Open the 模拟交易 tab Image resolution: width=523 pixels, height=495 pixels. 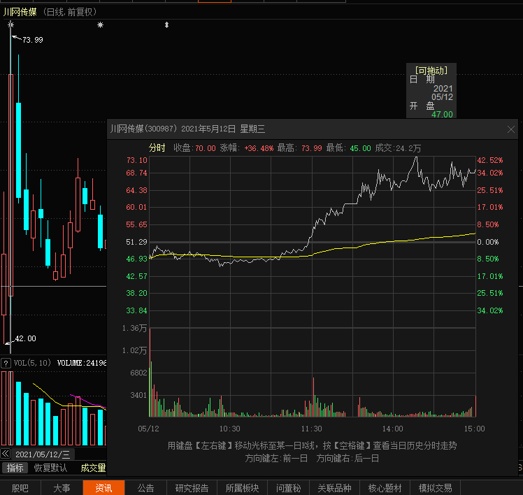435,488
